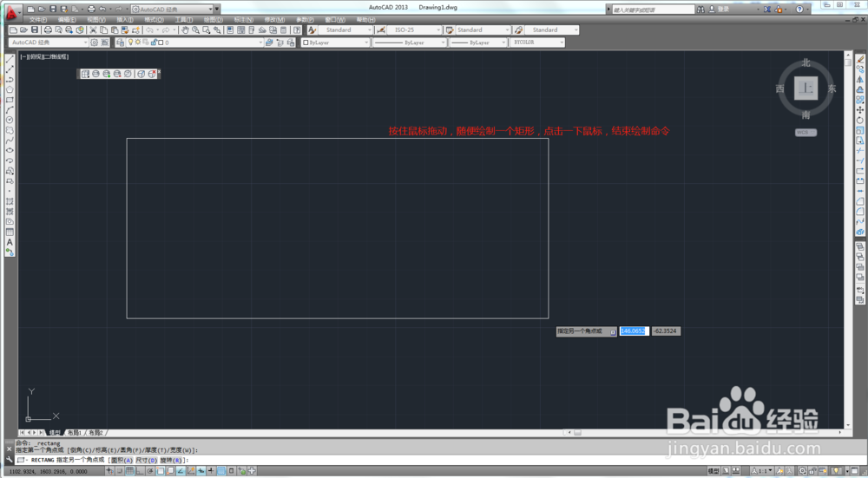This screenshot has width=868, height=478.
Task: Click the vertical scrollbar thumb at right
Action: [848, 62]
